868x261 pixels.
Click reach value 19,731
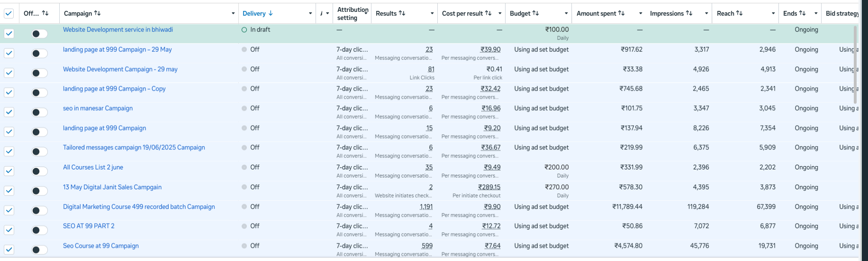767,246
